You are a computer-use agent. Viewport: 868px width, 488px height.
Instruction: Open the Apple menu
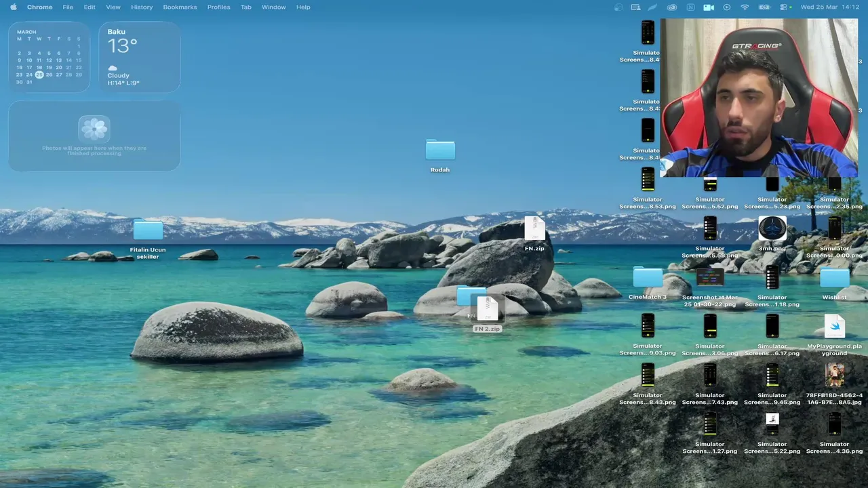13,7
